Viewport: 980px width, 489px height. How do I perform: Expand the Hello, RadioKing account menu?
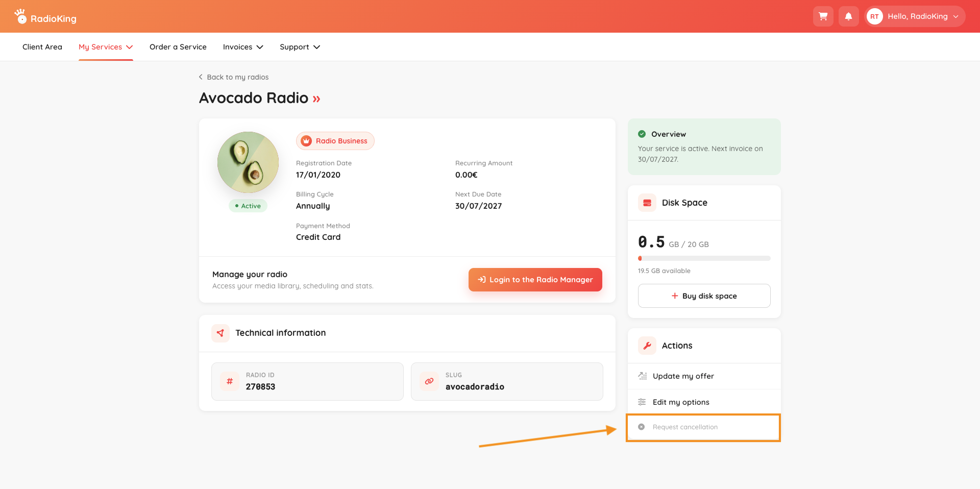915,16
